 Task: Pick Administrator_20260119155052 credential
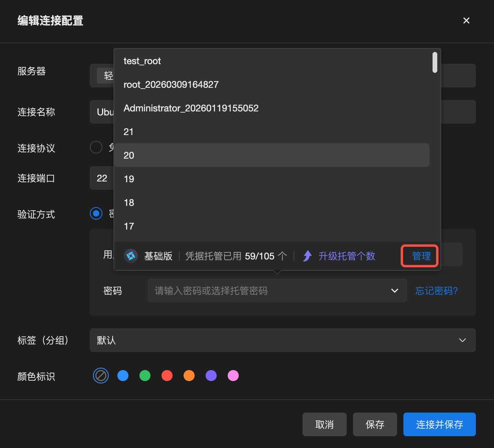pos(271,108)
